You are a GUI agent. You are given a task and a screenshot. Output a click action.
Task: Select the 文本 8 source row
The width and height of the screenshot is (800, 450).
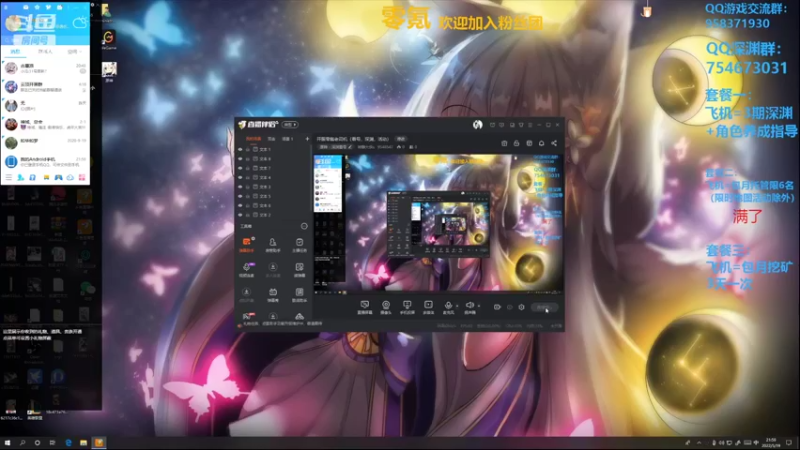274,159
